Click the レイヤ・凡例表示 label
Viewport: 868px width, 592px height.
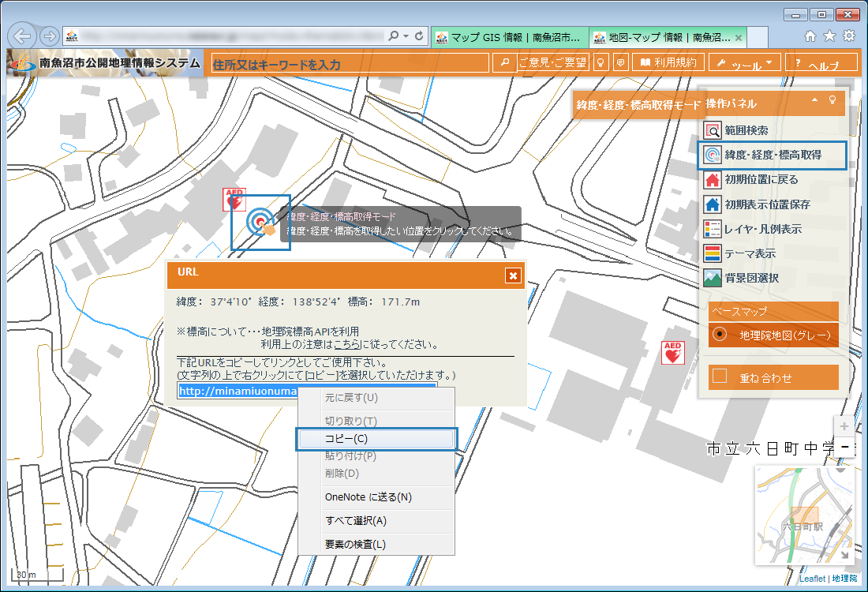pos(763,229)
